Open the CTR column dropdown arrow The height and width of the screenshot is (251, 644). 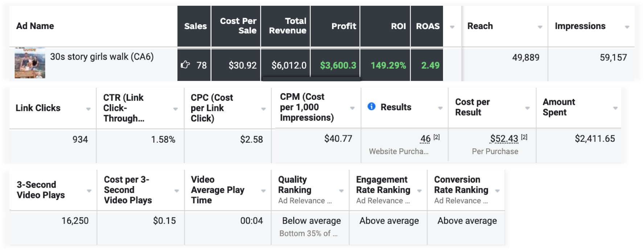[x=176, y=109]
